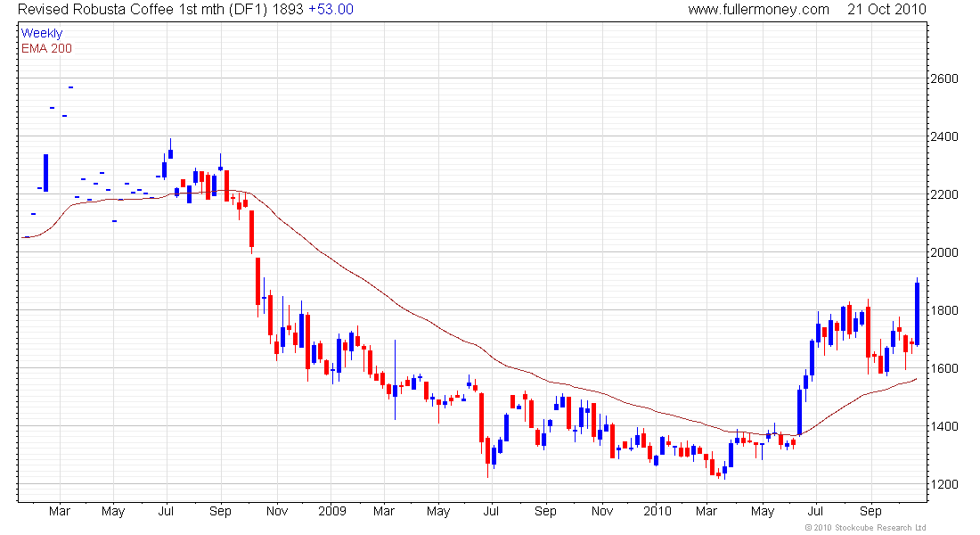Click the '2009' time axis label

[x=332, y=511]
